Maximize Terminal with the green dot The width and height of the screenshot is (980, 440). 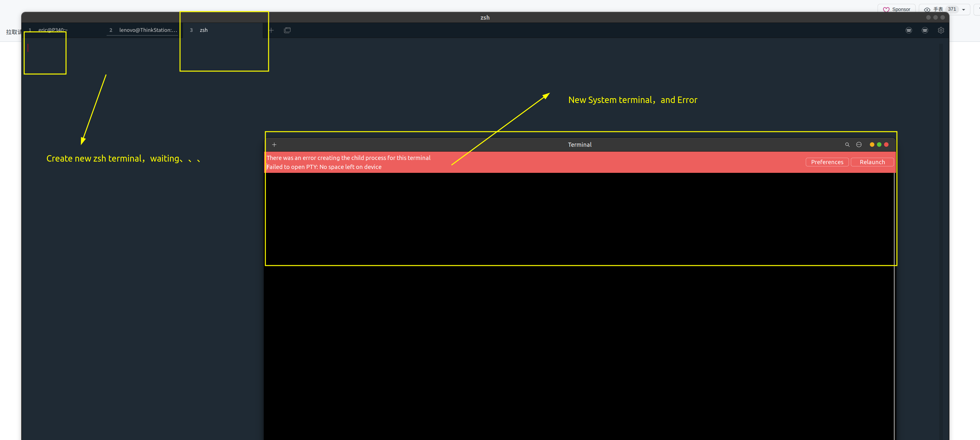tap(879, 145)
